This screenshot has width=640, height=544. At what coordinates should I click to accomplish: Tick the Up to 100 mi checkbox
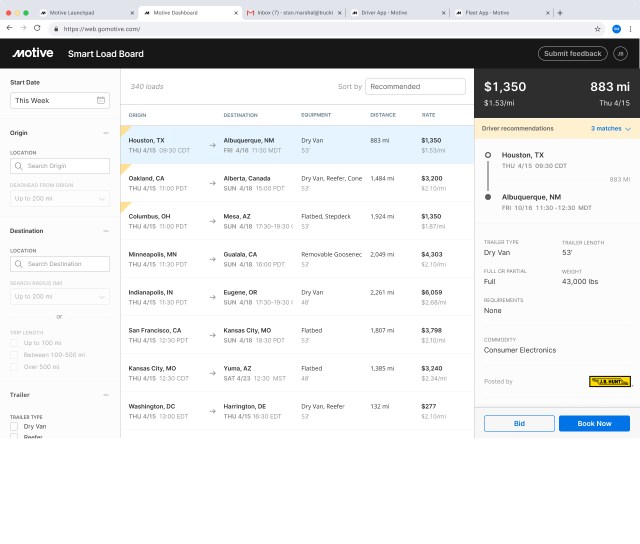coord(14,343)
